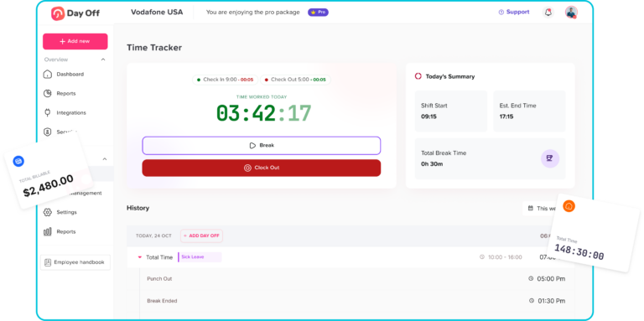The width and height of the screenshot is (644, 321).
Task: Collapse the Total Time row arrow
Action: pos(140,257)
